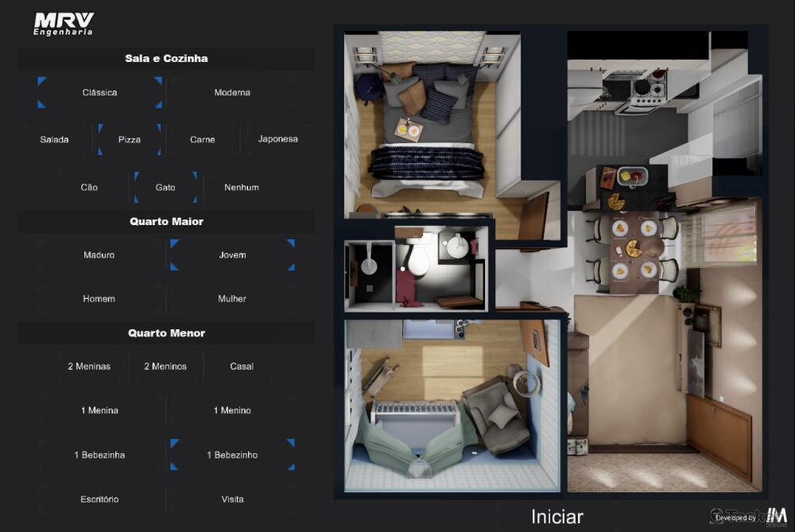795x532 pixels.
Task: Choose the Moderna living room style
Action: 232,93
